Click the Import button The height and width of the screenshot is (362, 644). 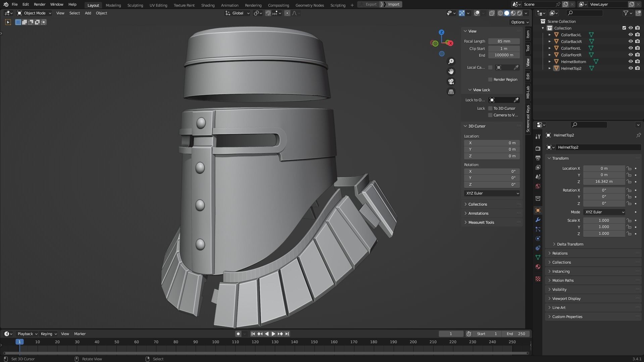click(391, 4)
